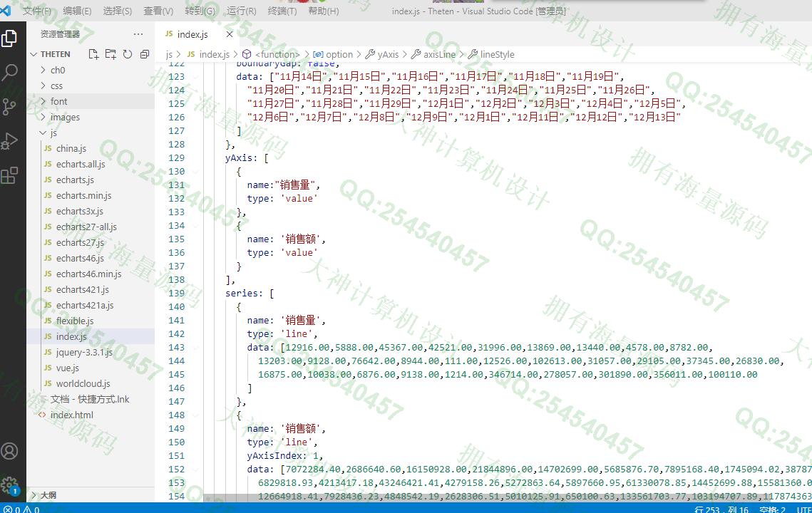Open echarts421a.js file
Image resolution: width=812 pixels, height=513 pixels.
(x=91, y=305)
